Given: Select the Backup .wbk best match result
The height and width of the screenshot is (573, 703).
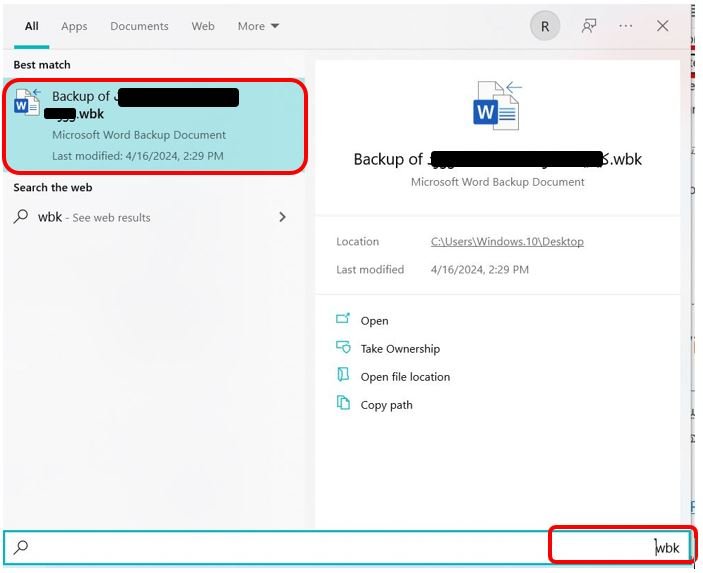Looking at the screenshot, I should [x=155, y=126].
